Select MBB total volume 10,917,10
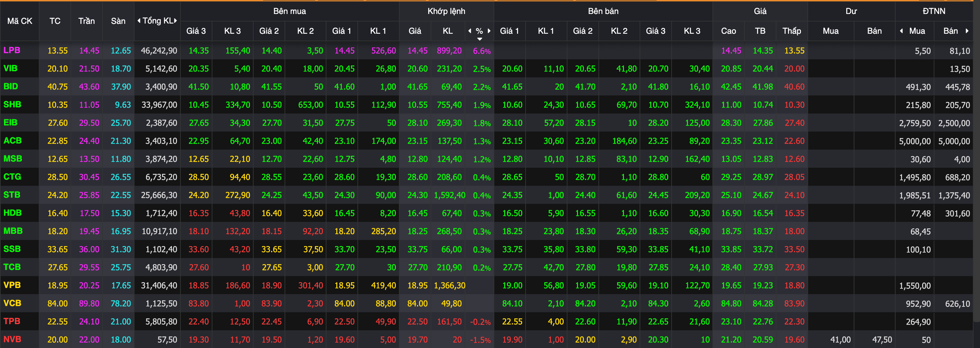980x348 pixels. coord(159,231)
